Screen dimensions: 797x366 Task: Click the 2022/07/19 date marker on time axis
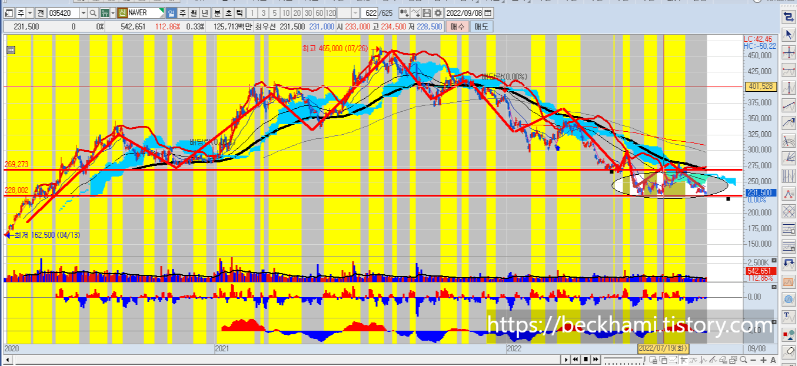(x=664, y=349)
